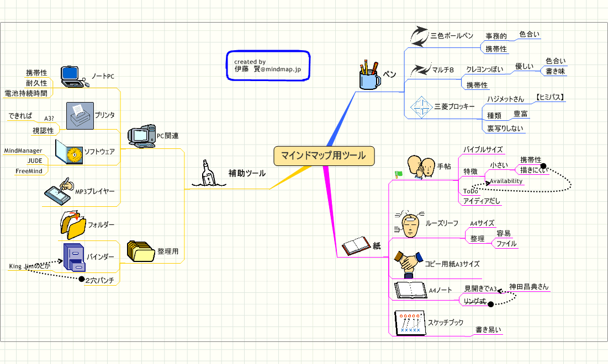Select the 三菱プロッキー branch label
The image size is (608, 364).
454,106
